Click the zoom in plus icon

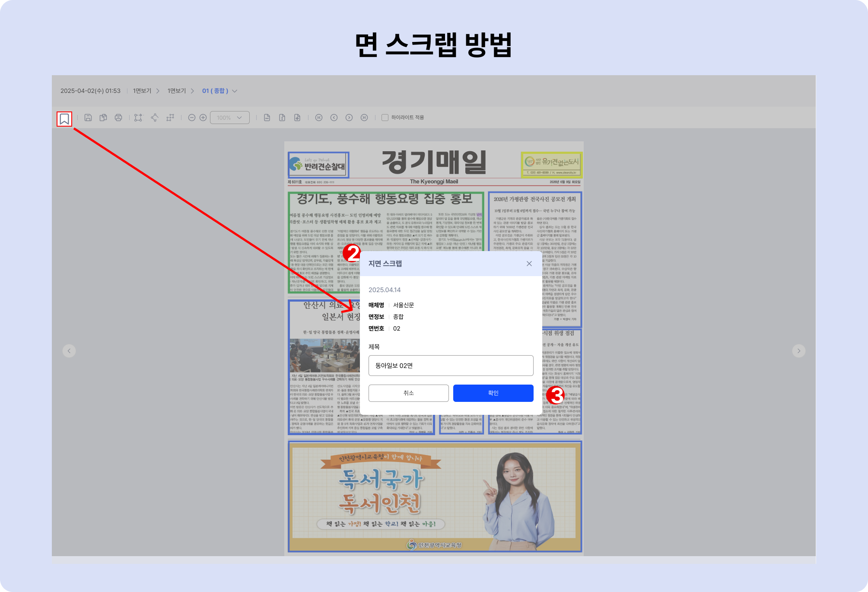pyautogui.click(x=203, y=118)
